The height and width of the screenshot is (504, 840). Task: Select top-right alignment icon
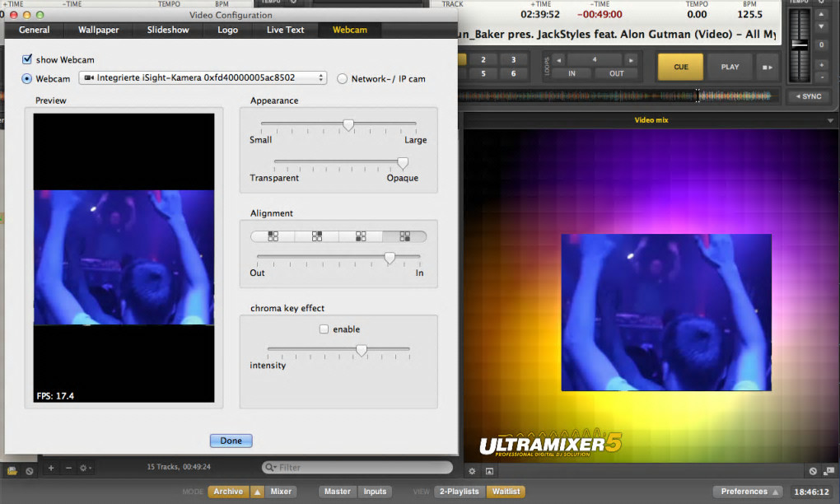click(x=317, y=236)
